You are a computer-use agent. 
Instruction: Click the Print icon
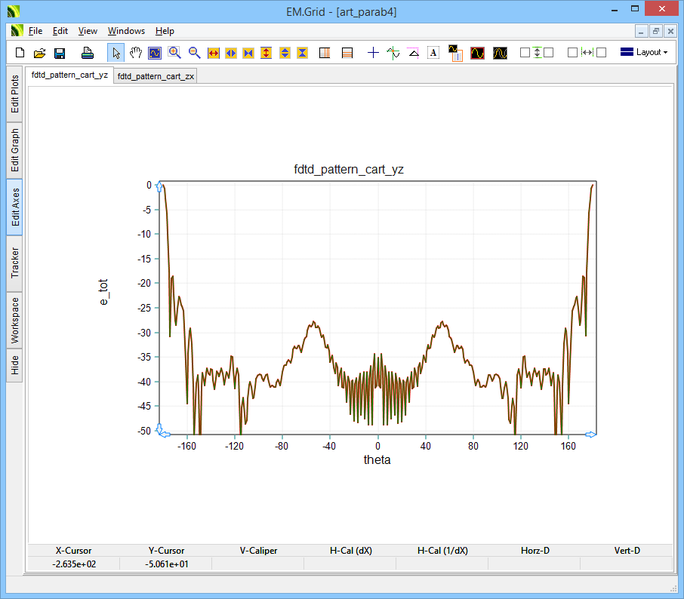click(x=87, y=52)
